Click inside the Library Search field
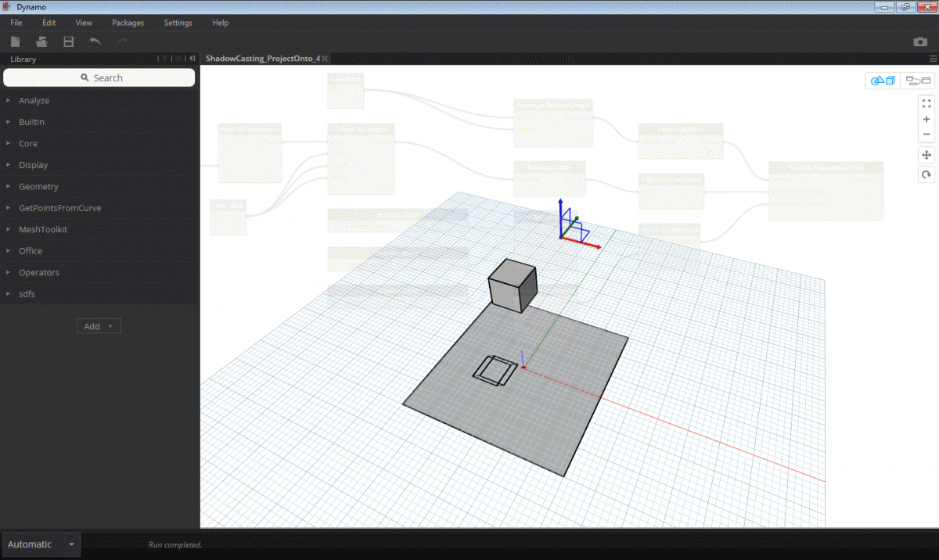 (99, 77)
